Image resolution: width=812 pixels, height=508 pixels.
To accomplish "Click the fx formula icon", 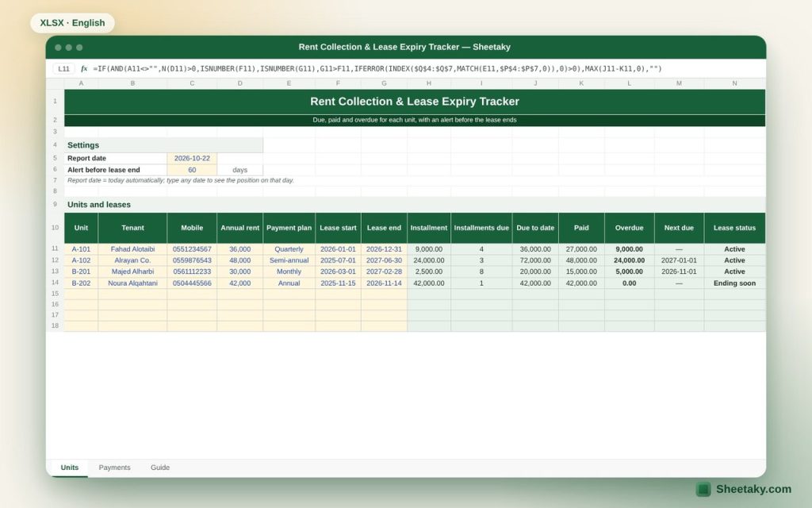I will click(x=84, y=68).
